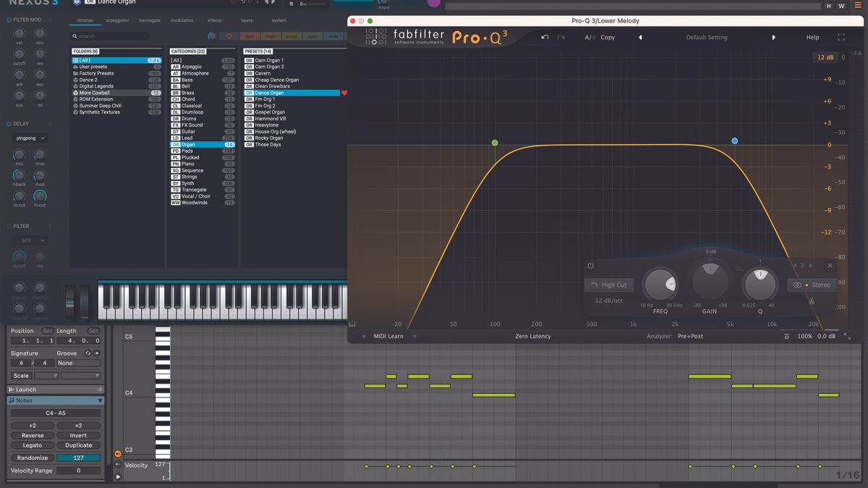Click the Reverse button in the Notes panel
Viewport: 868px width, 488px height.
32,435
